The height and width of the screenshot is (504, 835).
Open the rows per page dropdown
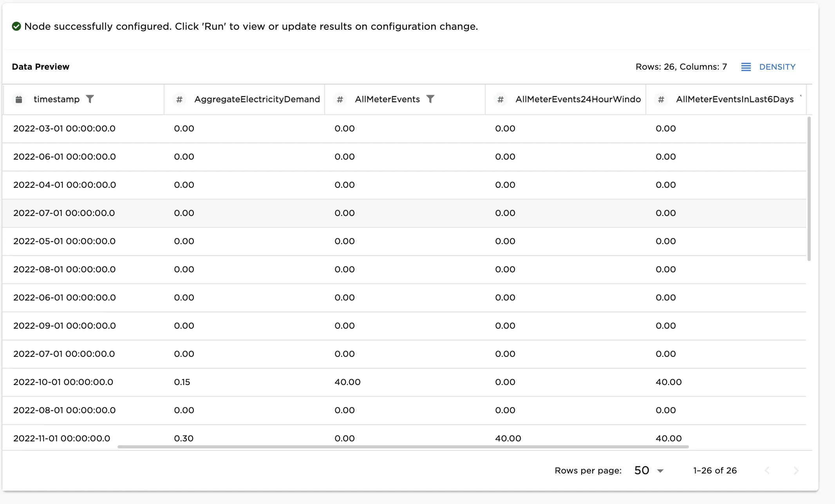click(649, 470)
